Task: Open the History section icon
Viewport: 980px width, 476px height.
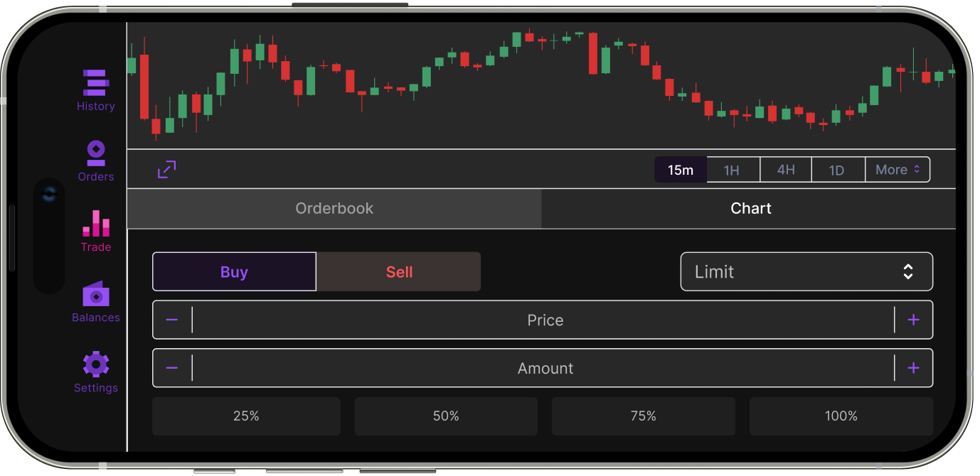Action: (95, 82)
